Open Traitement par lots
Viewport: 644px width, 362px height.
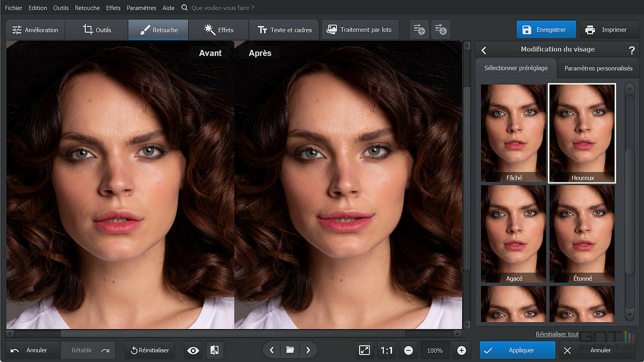point(360,30)
